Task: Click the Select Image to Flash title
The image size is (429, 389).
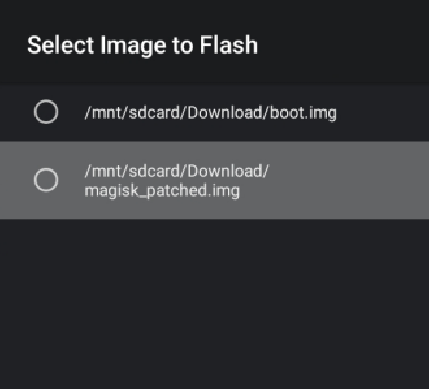Action: point(142,46)
